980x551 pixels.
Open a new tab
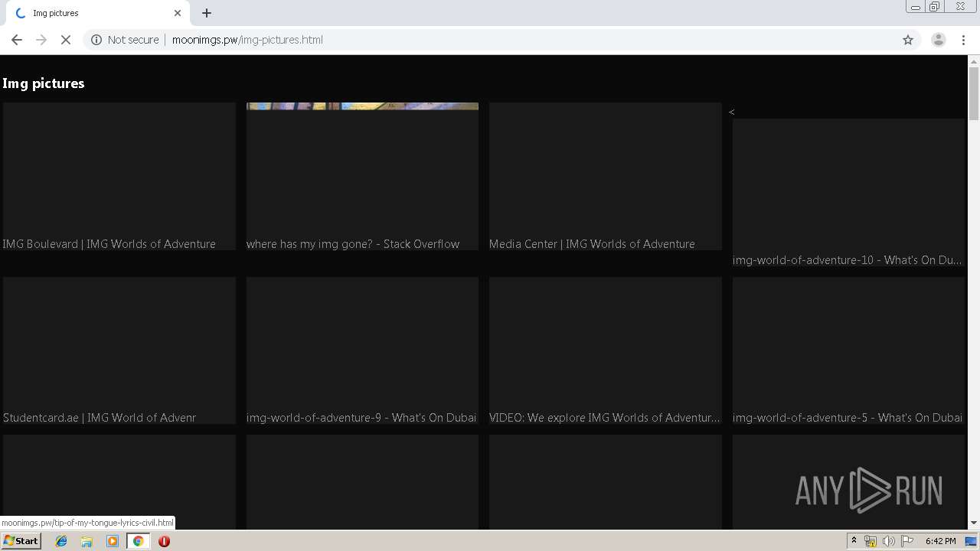207,13
